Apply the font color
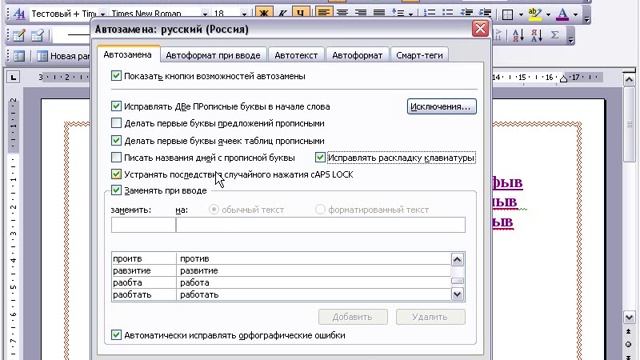This screenshot has height=360, width=640. [x=562, y=15]
